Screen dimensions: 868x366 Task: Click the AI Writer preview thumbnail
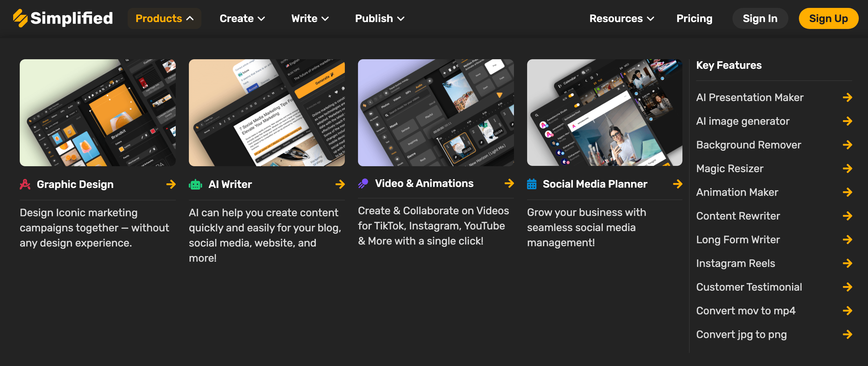pos(267,113)
